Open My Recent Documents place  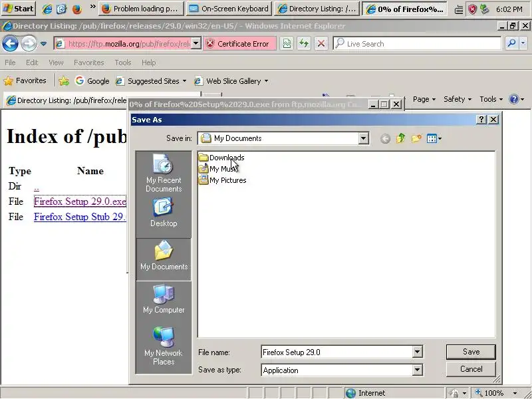click(x=164, y=173)
